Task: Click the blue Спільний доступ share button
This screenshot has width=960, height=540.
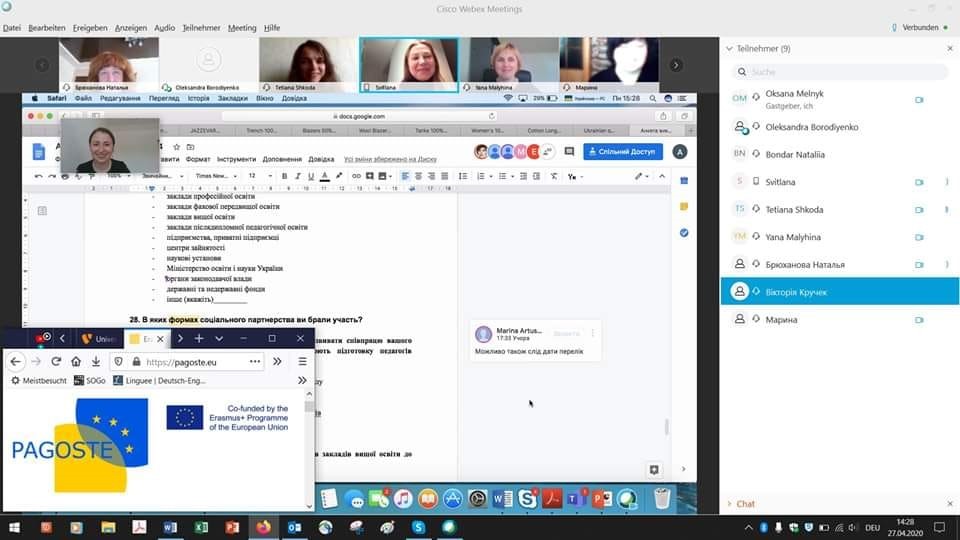Action: (x=623, y=151)
